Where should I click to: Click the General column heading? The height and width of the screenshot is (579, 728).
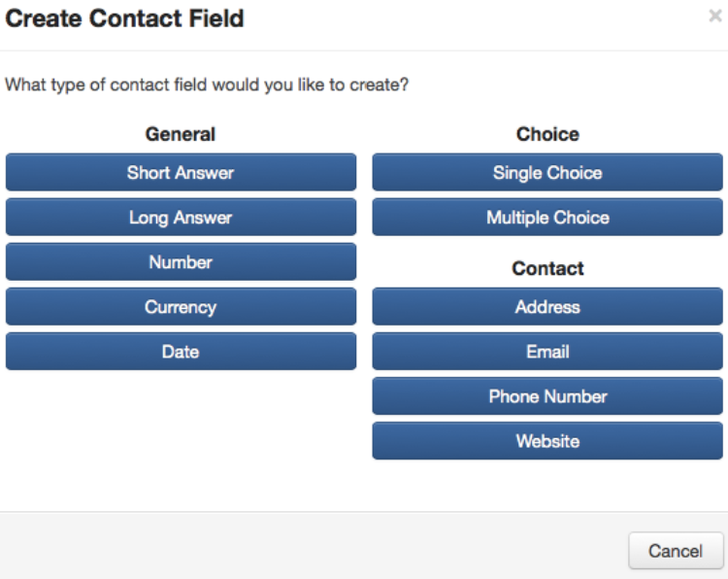[x=181, y=134]
